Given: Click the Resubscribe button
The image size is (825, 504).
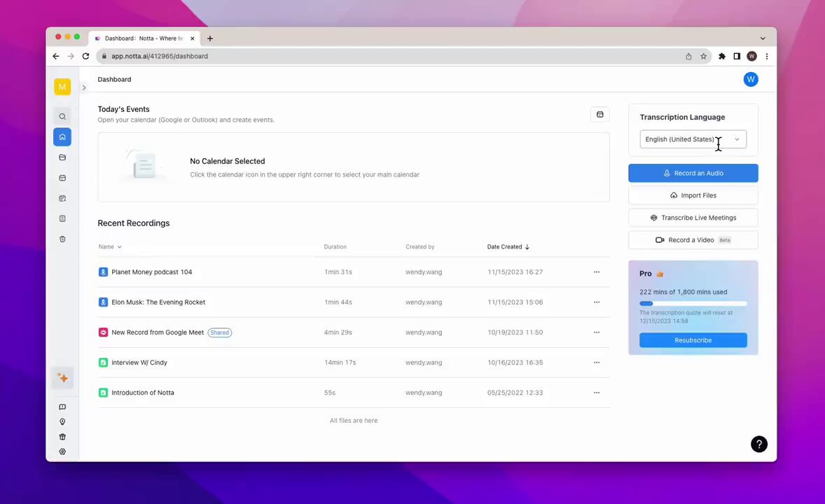Looking at the screenshot, I should click(x=693, y=340).
